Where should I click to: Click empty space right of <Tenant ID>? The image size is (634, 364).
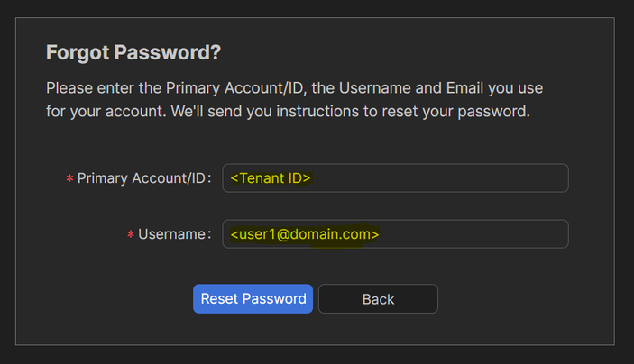451,178
